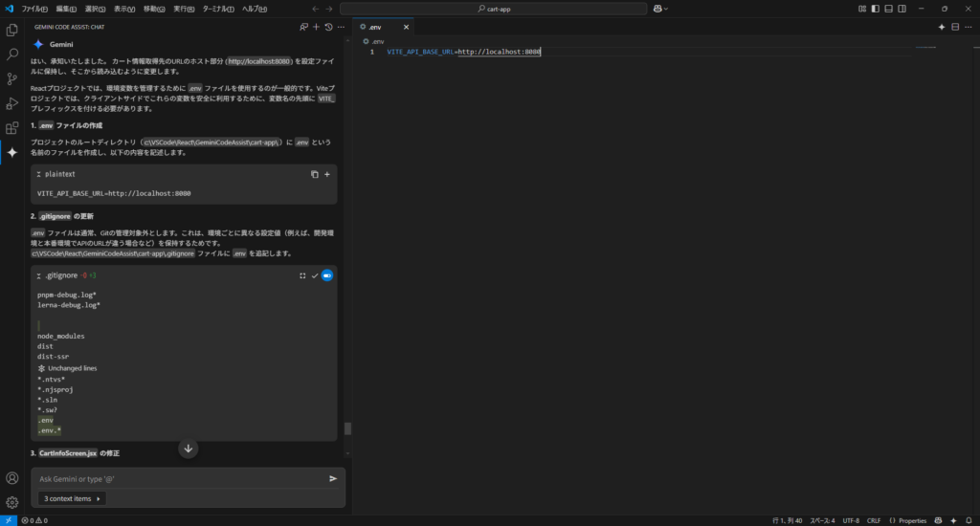Customize layout icon in title bar

[862, 9]
